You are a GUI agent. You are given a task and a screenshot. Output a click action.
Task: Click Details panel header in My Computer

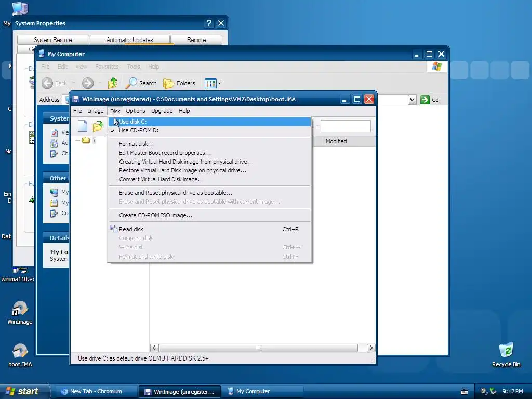[56, 238]
